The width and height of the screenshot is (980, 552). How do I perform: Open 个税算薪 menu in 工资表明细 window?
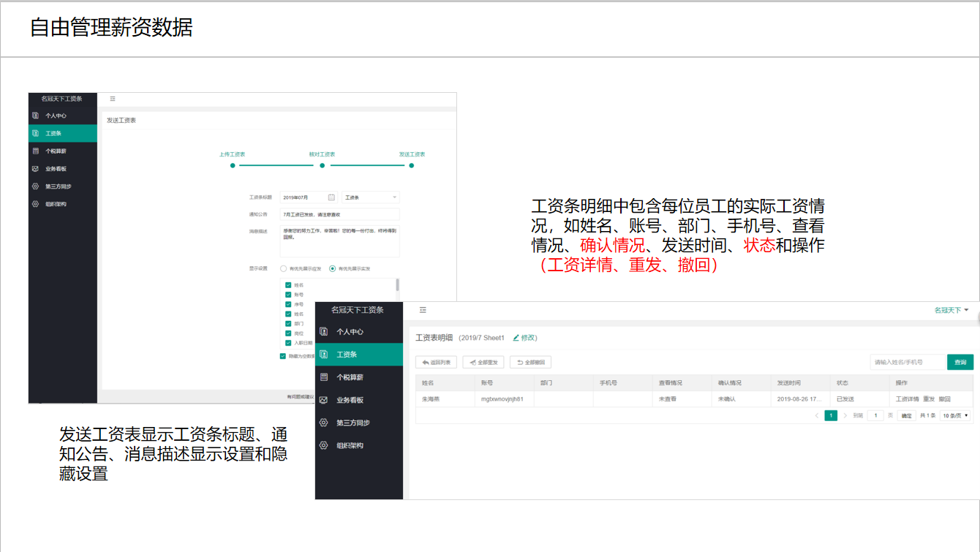359,377
